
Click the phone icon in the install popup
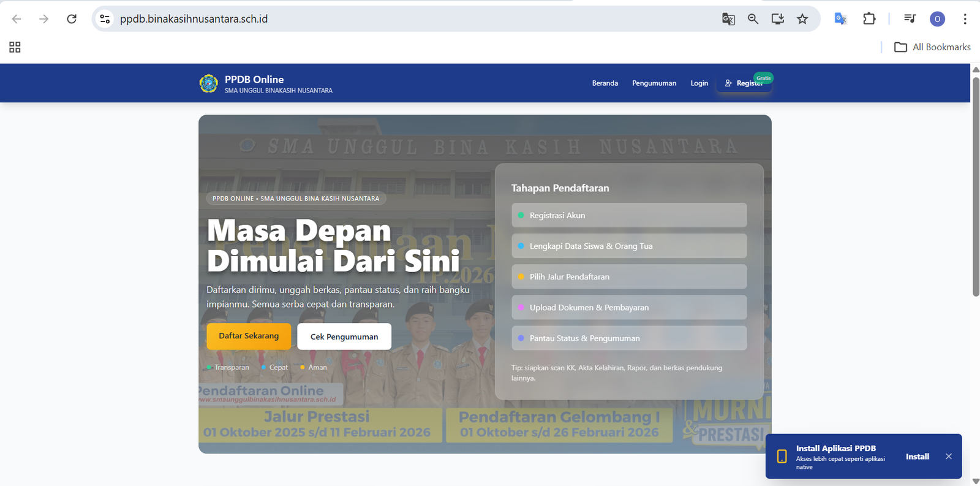click(782, 457)
